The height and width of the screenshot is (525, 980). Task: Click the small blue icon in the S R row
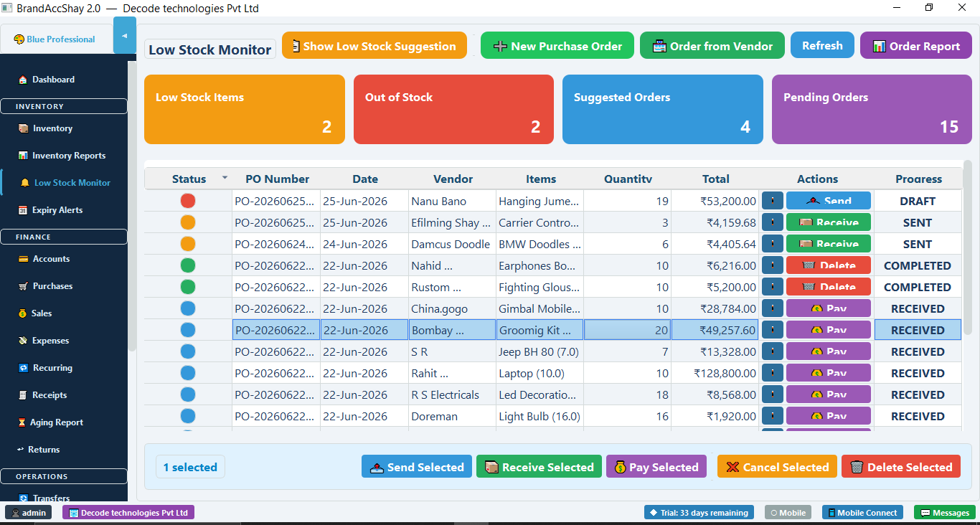point(773,351)
